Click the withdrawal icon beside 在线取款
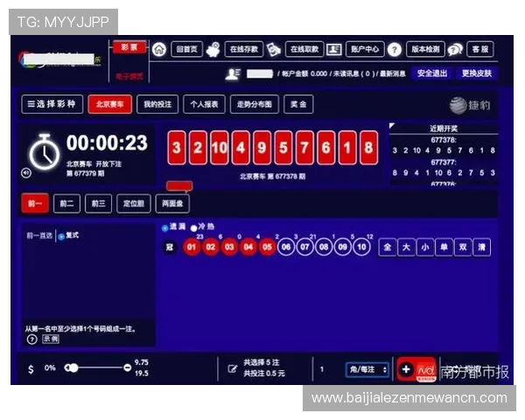 (x=274, y=49)
